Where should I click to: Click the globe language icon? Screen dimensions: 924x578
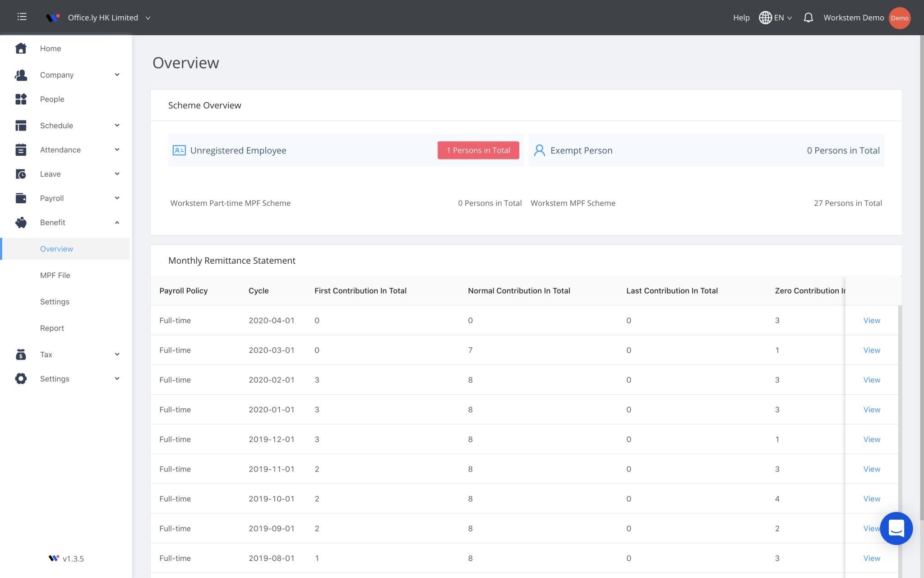click(x=765, y=18)
